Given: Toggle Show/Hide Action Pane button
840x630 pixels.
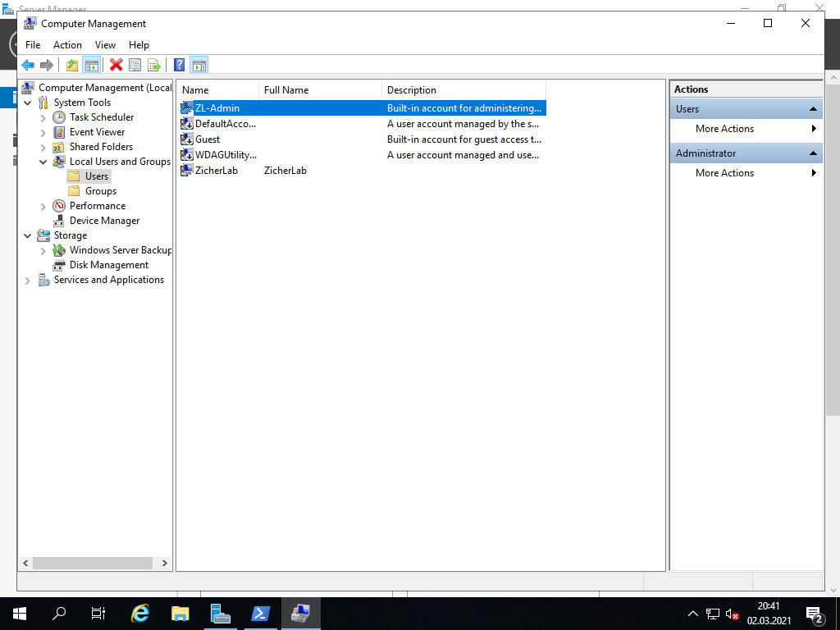Looking at the screenshot, I should pyautogui.click(x=199, y=66).
